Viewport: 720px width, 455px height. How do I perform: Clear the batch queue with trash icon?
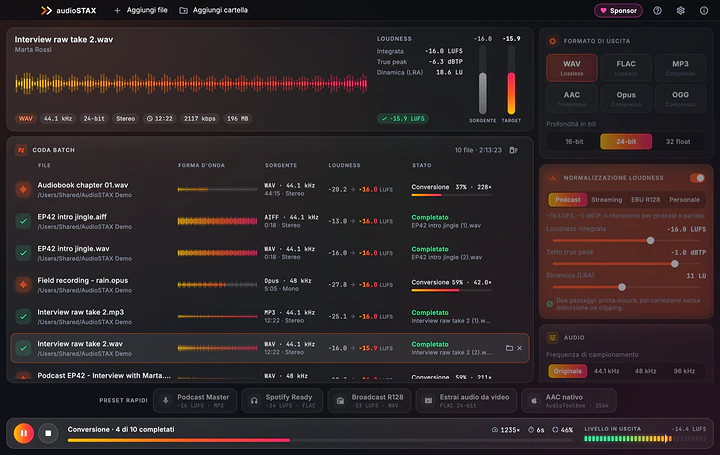[513, 150]
